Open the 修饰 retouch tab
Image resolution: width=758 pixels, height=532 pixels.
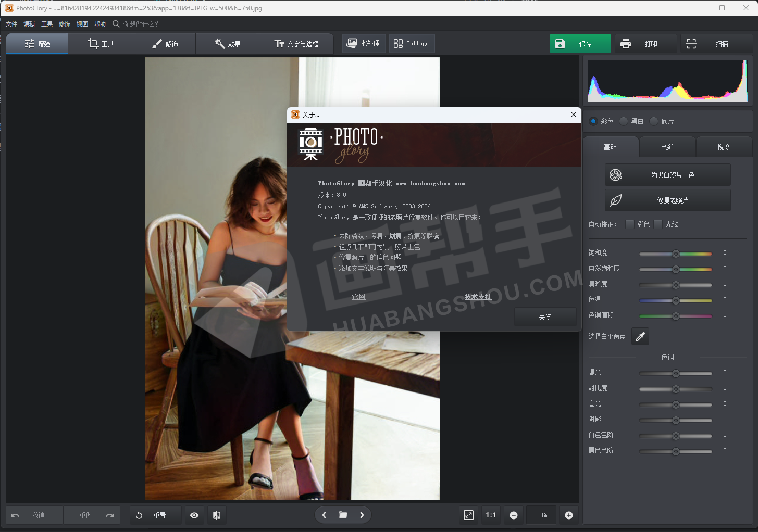click(x=165, y=44)
